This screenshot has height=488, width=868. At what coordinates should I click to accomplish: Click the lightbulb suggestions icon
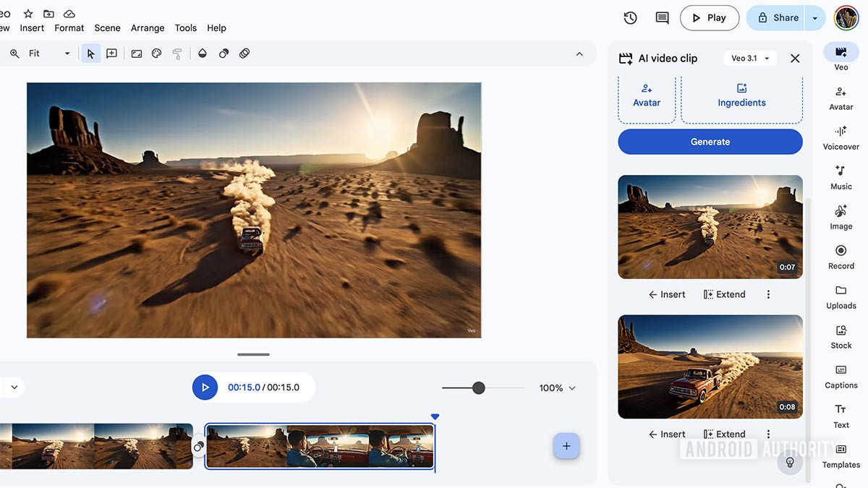[790, 462]
